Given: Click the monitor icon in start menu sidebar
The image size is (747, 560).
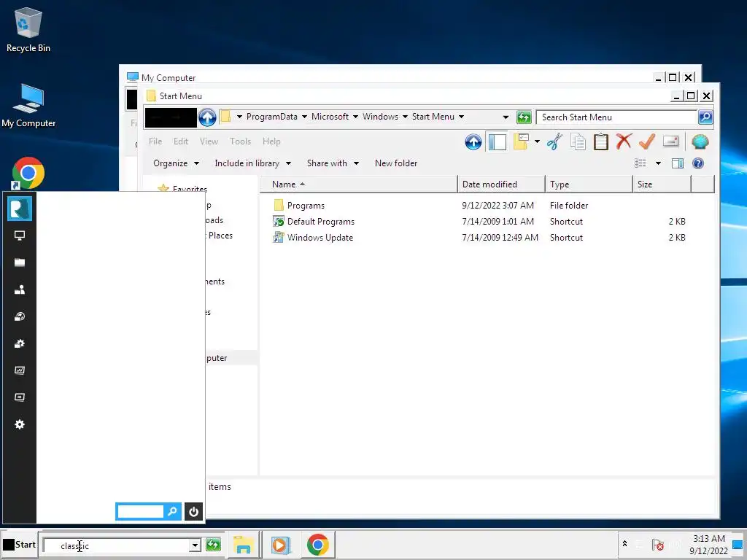Looking at the screenshot, I should [x=20, y=236].
